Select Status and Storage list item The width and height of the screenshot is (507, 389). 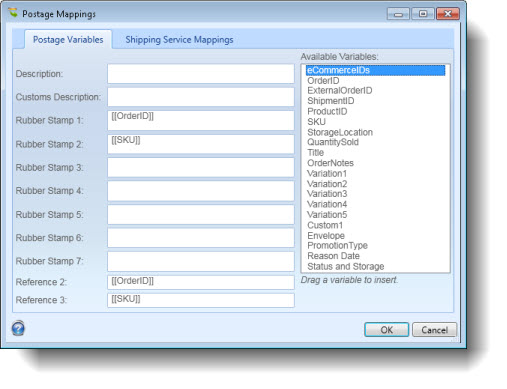tap(346, 266)
